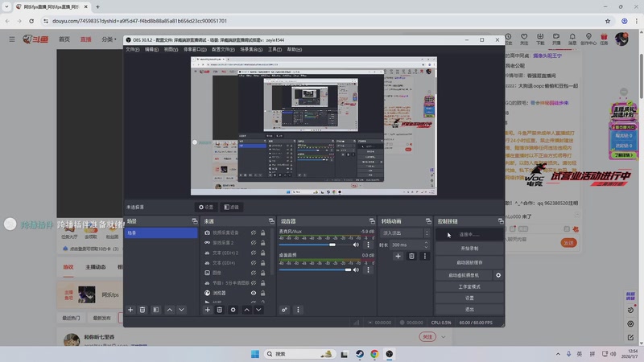Open OBS 编辑 menu

(151, 50)
